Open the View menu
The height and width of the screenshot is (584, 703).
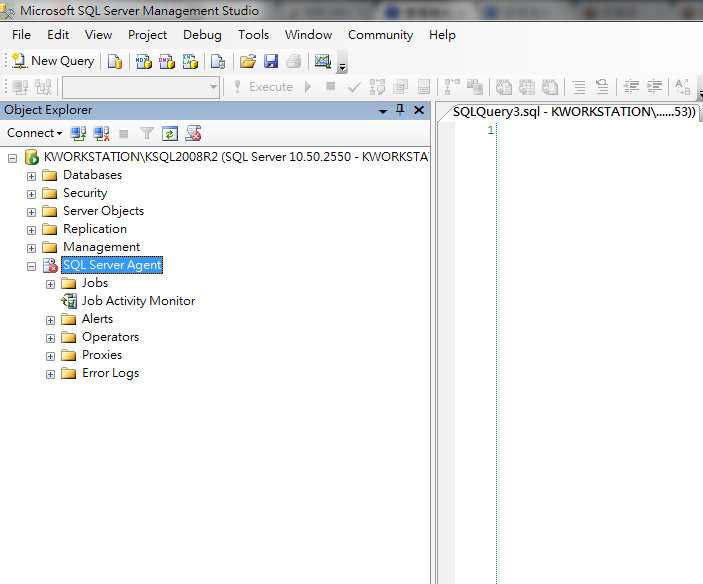pos(99,35)
